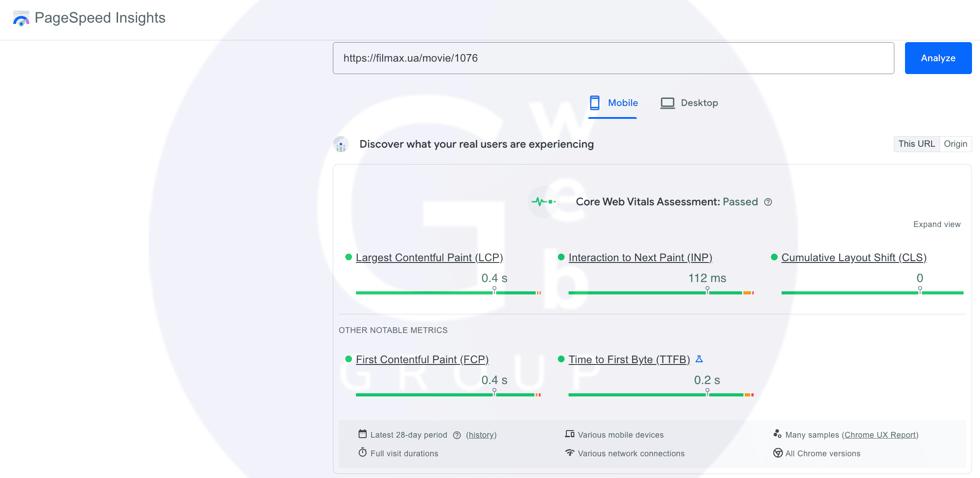The height and width of the screenshot is (478, 980).
Task: Click the Chrome icon beside All Chrome versions
Action: coord(778,453)
